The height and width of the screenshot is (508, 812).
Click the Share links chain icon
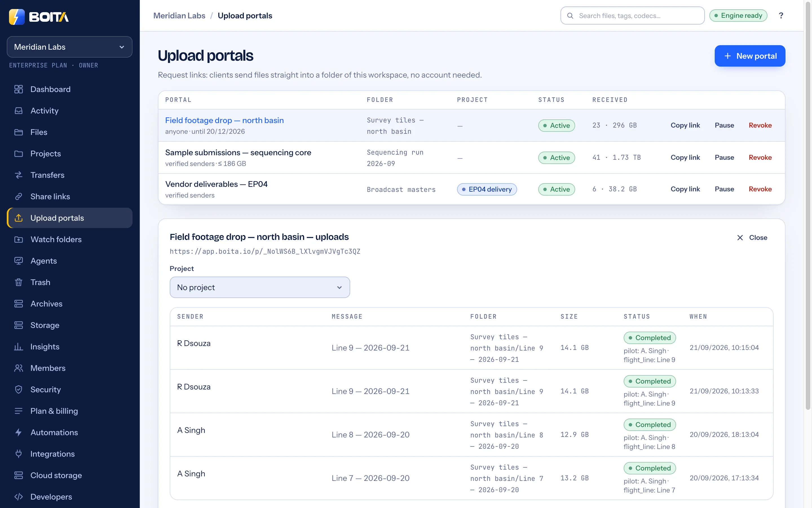click(x=18, y=196)
